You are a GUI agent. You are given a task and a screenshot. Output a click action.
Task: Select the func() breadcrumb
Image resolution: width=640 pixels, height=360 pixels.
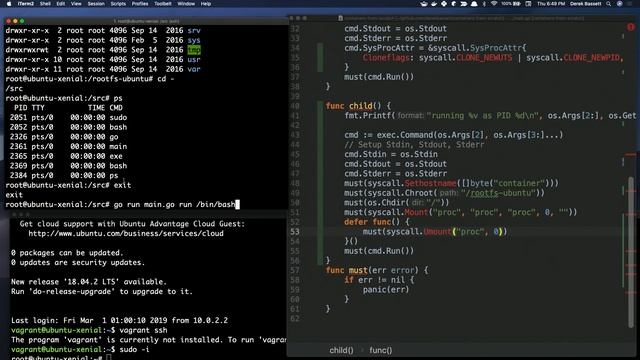(x=380, y=350)
